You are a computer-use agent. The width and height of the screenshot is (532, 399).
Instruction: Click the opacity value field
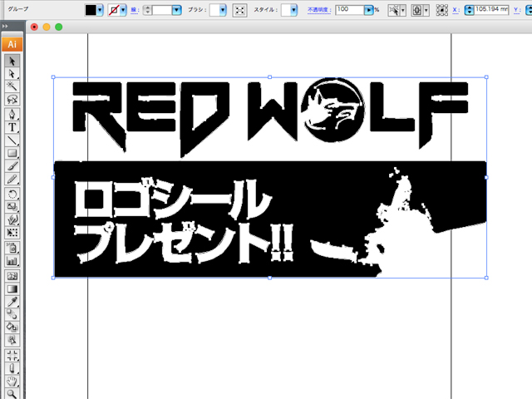[x=350, y=10]
